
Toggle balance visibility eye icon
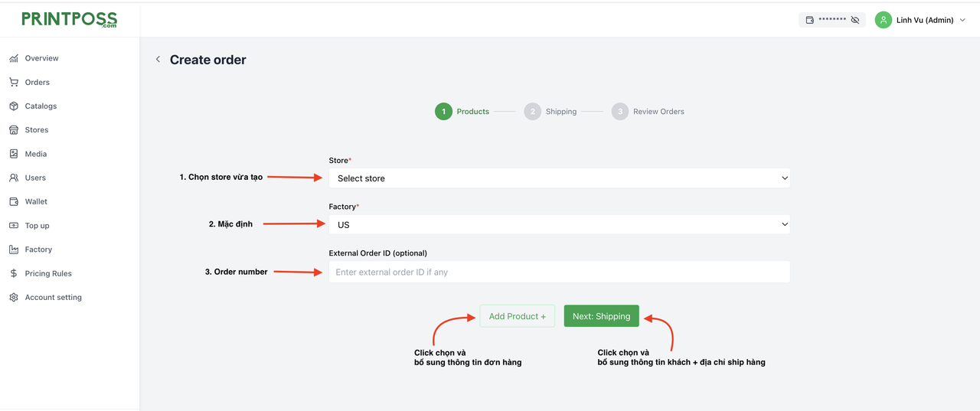(x=855, y=20)
